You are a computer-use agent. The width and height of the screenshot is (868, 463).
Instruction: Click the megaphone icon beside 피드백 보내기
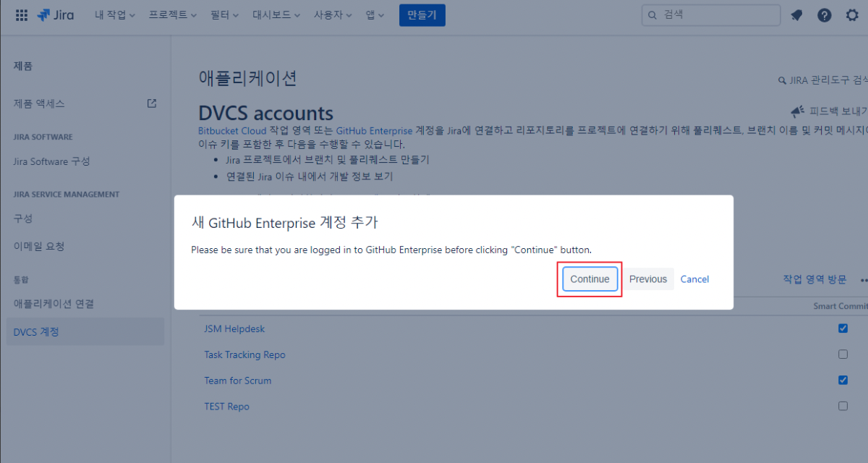(797, 111)
